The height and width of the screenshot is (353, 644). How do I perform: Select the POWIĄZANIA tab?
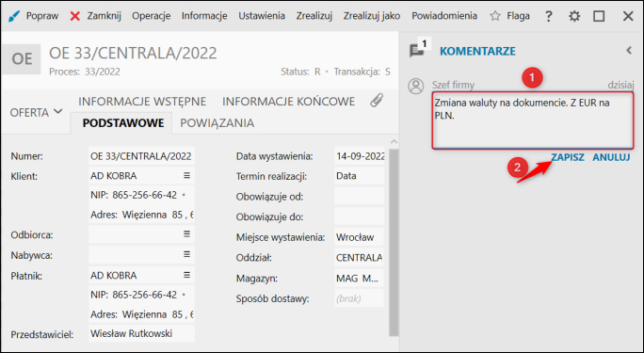coord(217,123)
